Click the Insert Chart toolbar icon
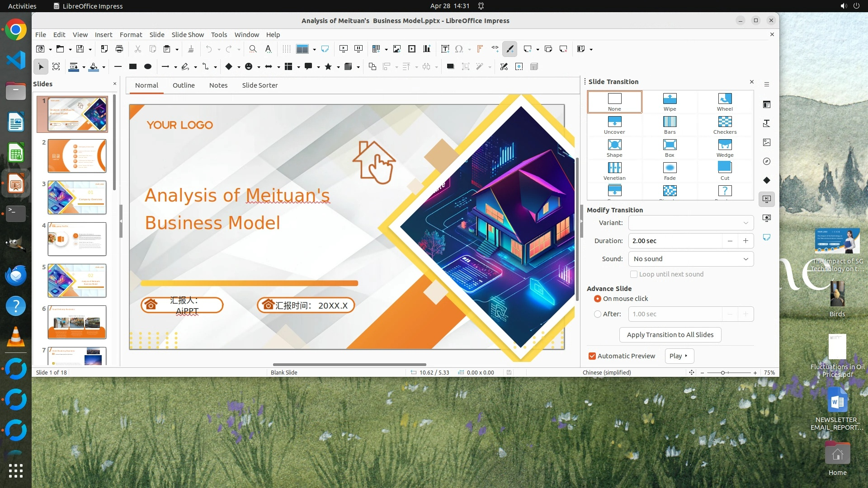 [427, 49]
